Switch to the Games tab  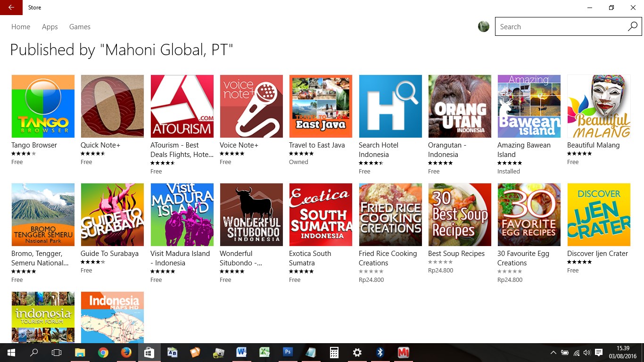tap(80, 27)
